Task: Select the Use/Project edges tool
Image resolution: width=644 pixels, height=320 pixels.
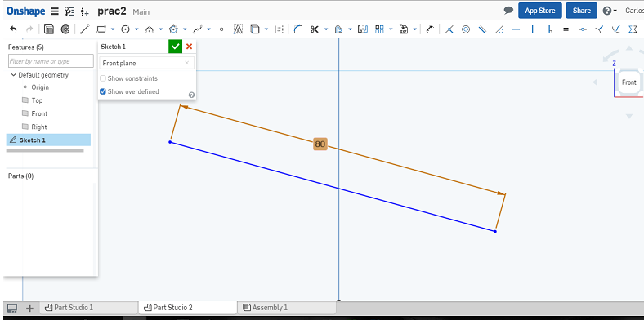Action: pos(256,29)
